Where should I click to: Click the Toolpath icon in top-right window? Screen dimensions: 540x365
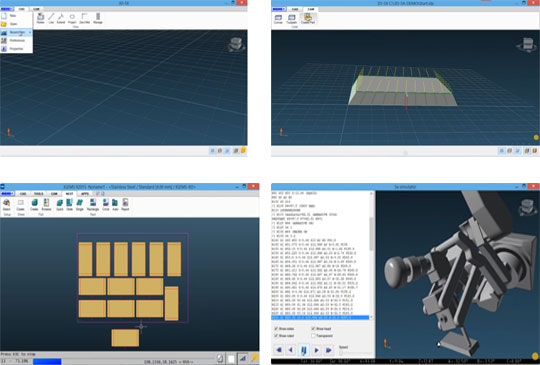pyautogui.click(x=291, y=19)
